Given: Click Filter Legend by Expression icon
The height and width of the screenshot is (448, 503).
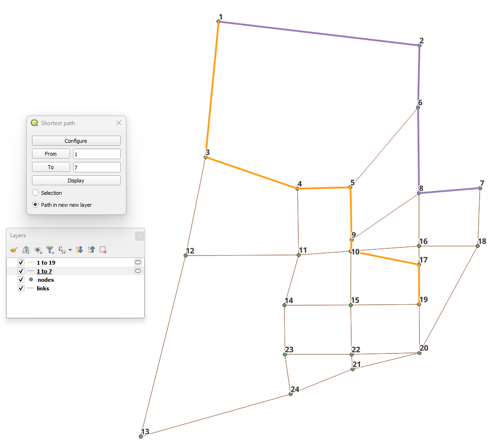Looking at the screenshot, I should tap(62, 249).
